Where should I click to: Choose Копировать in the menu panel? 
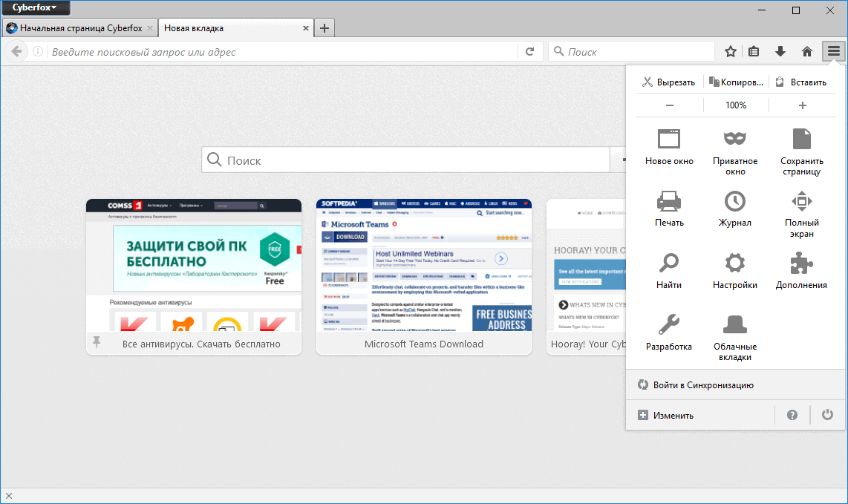[x=736, y=82]
